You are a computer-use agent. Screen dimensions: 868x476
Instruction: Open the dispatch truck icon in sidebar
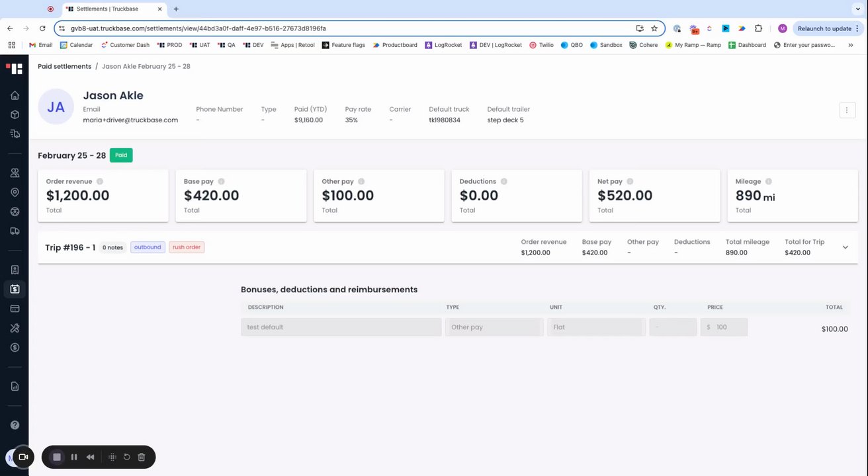[15, 134]
